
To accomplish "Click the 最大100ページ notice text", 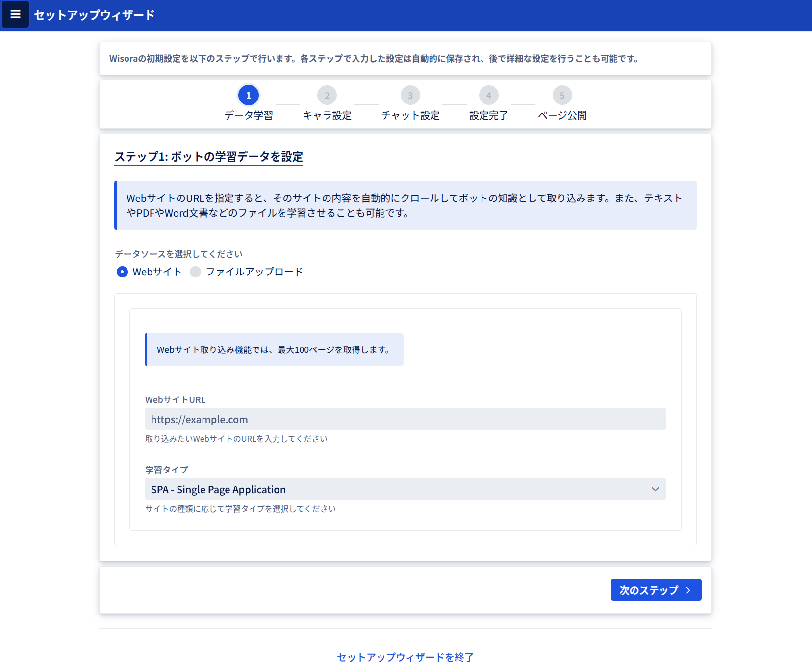I will pos(273,349).
